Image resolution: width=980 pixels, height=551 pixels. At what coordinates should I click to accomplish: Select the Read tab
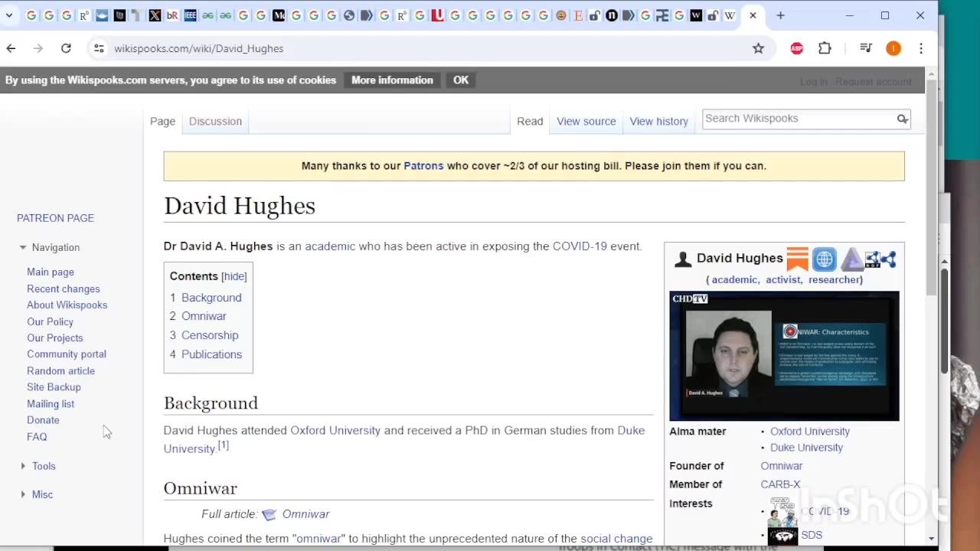pos(530,121)
